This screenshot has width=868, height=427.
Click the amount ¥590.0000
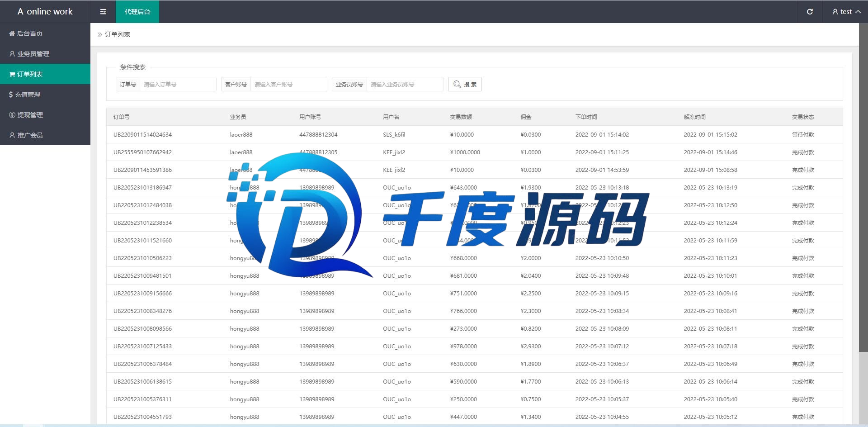463,381
